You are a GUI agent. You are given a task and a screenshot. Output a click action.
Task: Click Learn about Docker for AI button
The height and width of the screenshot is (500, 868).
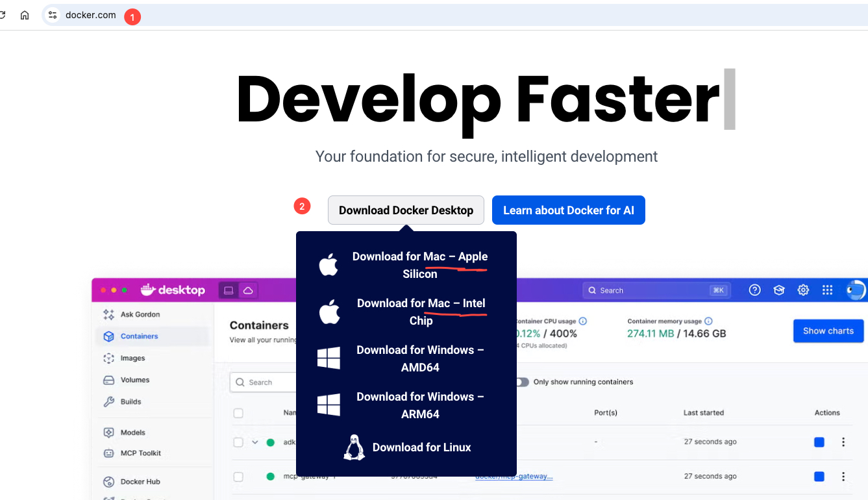coord(569,210)
